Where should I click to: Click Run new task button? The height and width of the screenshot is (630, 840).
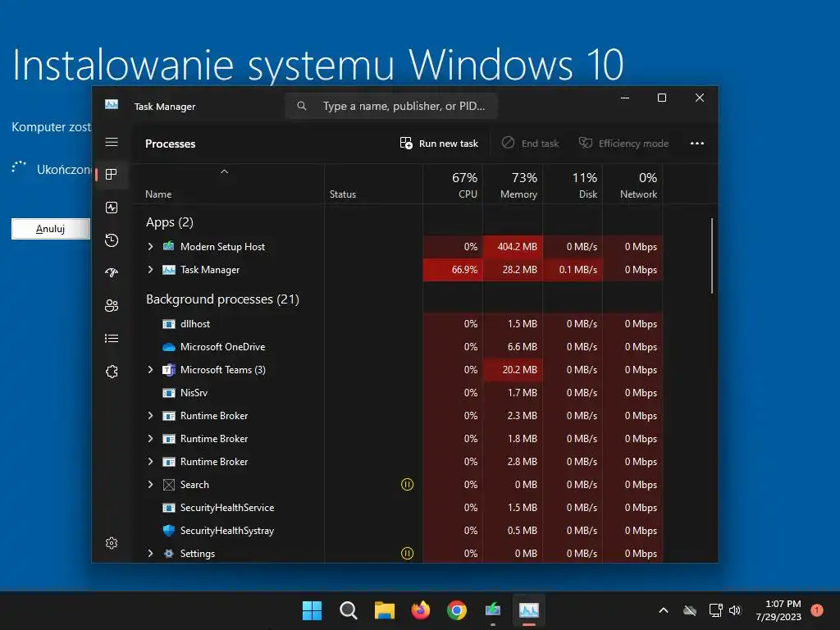tap(439, 143)
